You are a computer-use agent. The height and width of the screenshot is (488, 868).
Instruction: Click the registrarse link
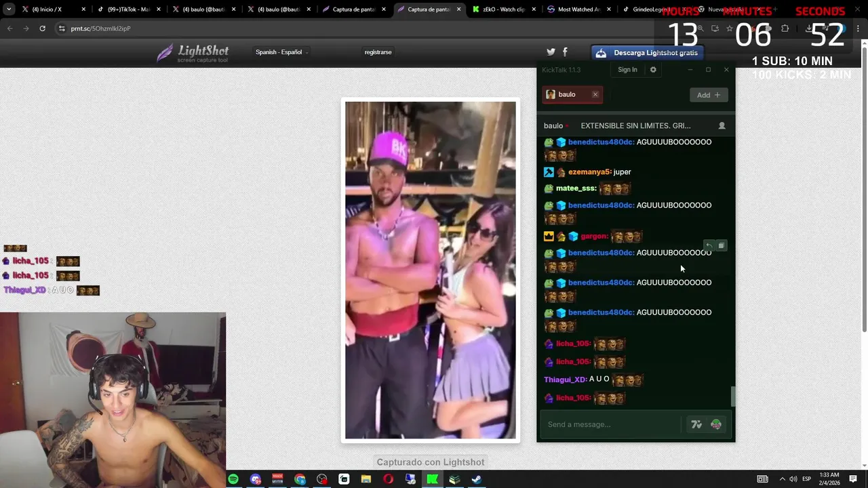pyautogui.click(x=378, y=52)
